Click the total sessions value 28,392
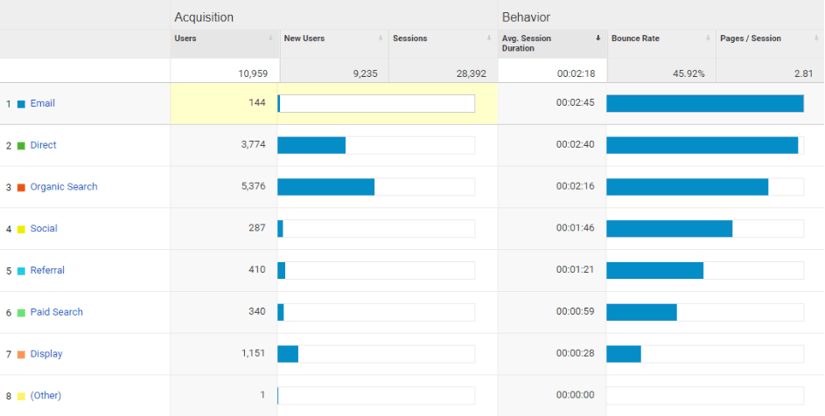The height and width of the screenshot is (416, 825). 471,74
